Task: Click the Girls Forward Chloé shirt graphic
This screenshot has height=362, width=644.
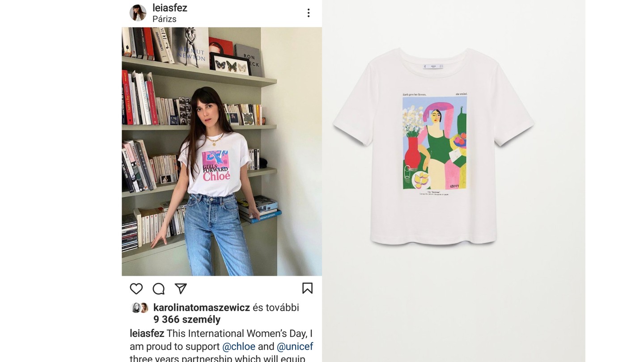Action: tap(216, 165)
